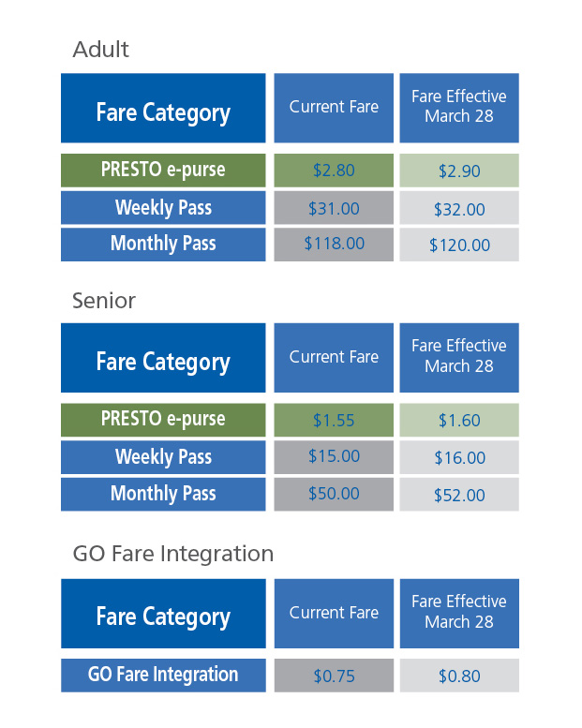582x728 pixels.
Task: Click the GO Fare Integration section heading
Action: point(173,554)
